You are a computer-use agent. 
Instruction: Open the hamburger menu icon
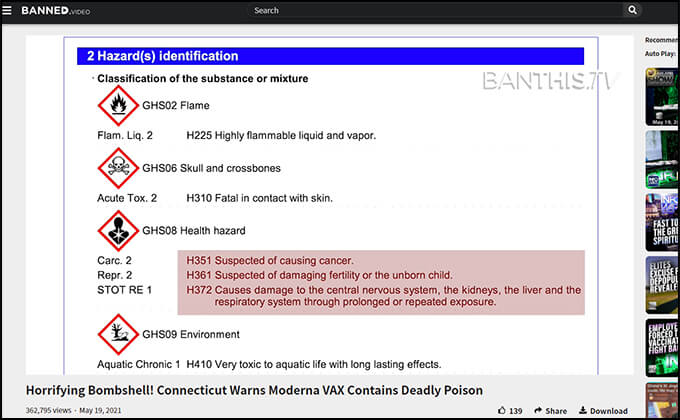[x=7, y=10]
